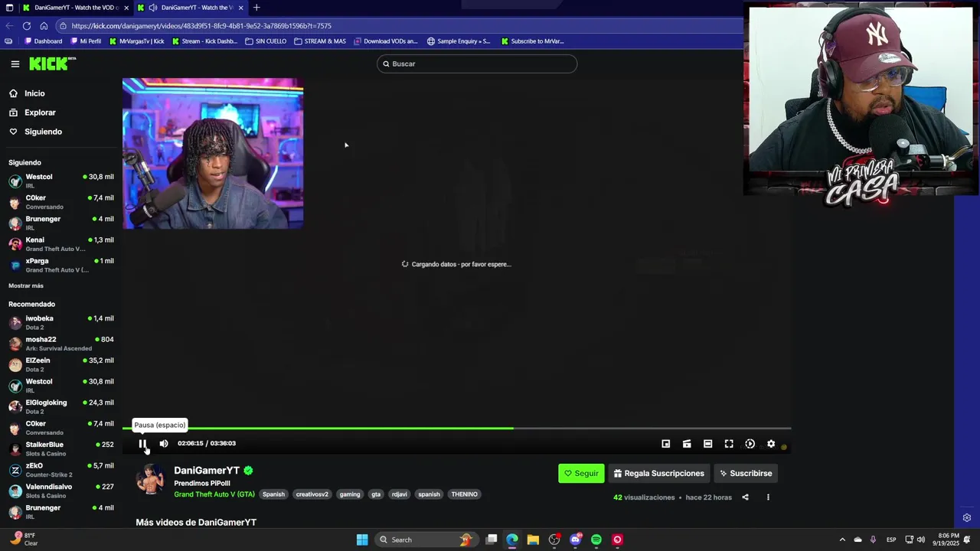
Task: Open zEKO recommended channel
Action: pos(61,470)
